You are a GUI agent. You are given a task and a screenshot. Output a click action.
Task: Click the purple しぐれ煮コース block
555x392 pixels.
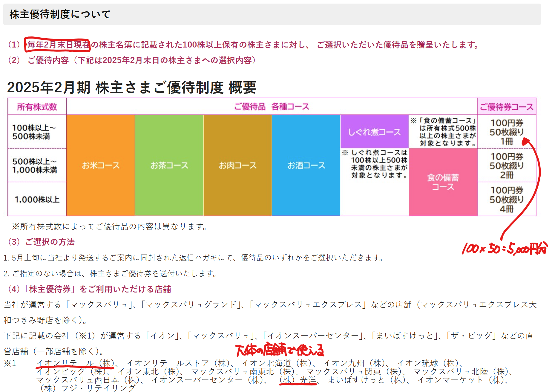(x=375, y=131)
